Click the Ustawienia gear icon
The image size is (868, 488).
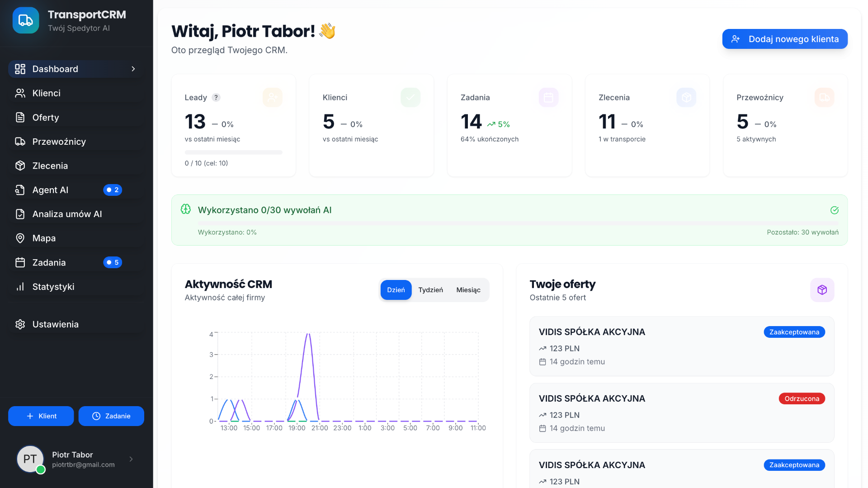(x=20, y=324)
